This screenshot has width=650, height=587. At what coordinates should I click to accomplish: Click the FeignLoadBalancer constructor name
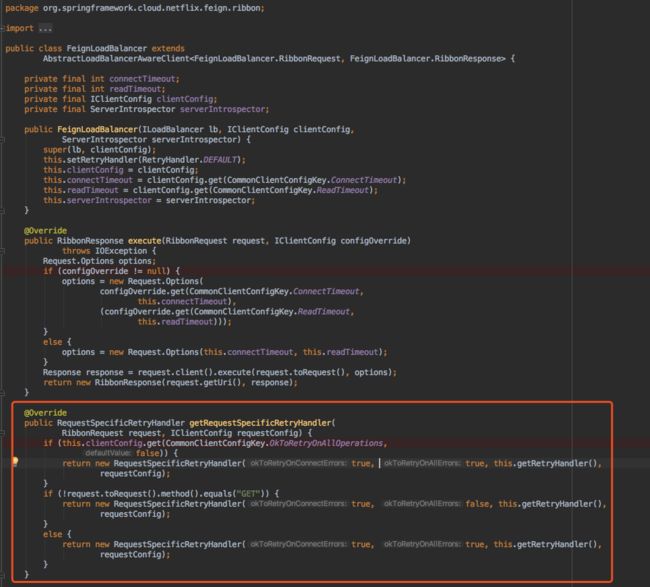click(x=97, y=129)
